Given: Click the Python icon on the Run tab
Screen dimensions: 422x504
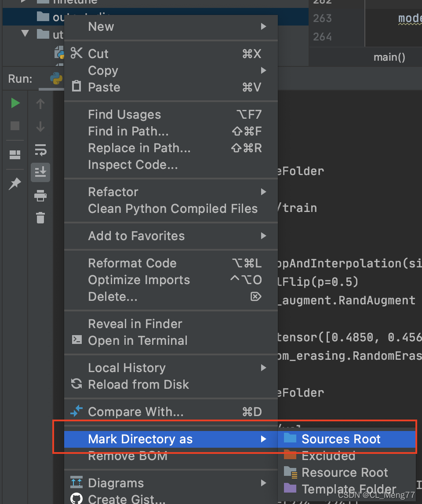Looking at the screenshot, I should [x=56, y=78].
